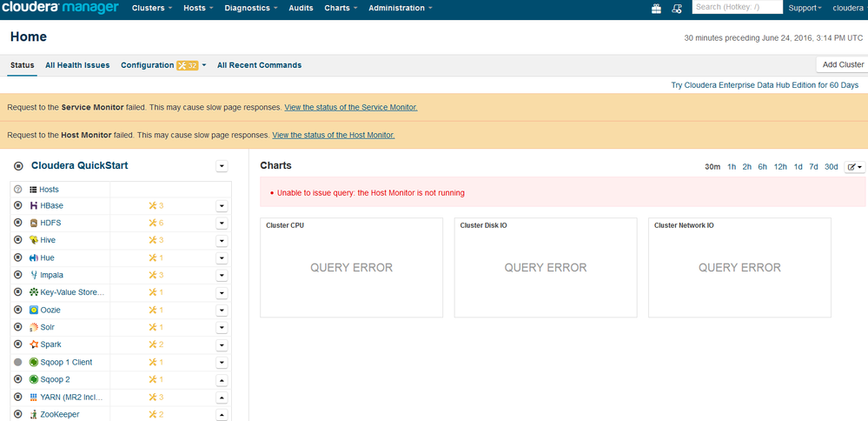The image size is (868, 421).
Task: Open the Hive actions dropdown arrow
Action: [222, 240]
